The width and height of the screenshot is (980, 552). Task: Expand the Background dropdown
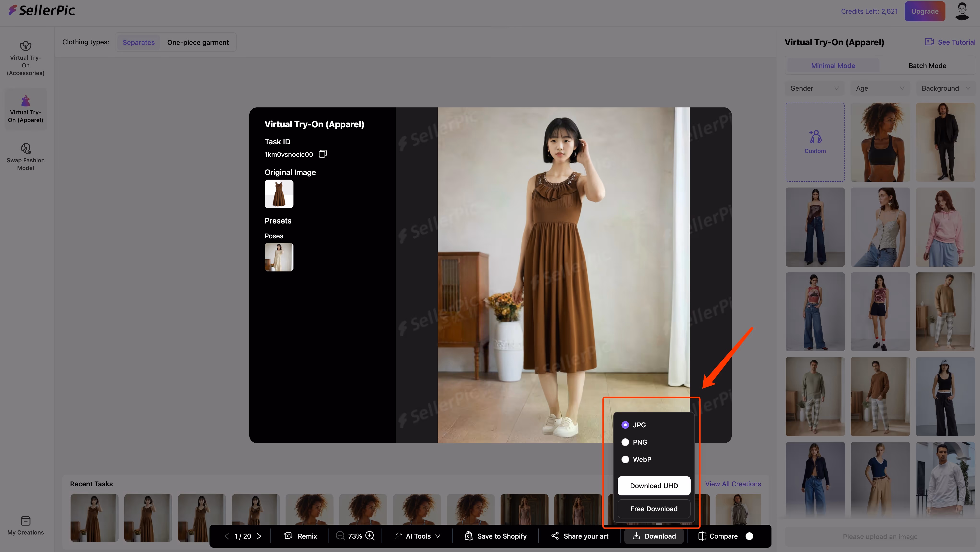[x=945, y=88]
